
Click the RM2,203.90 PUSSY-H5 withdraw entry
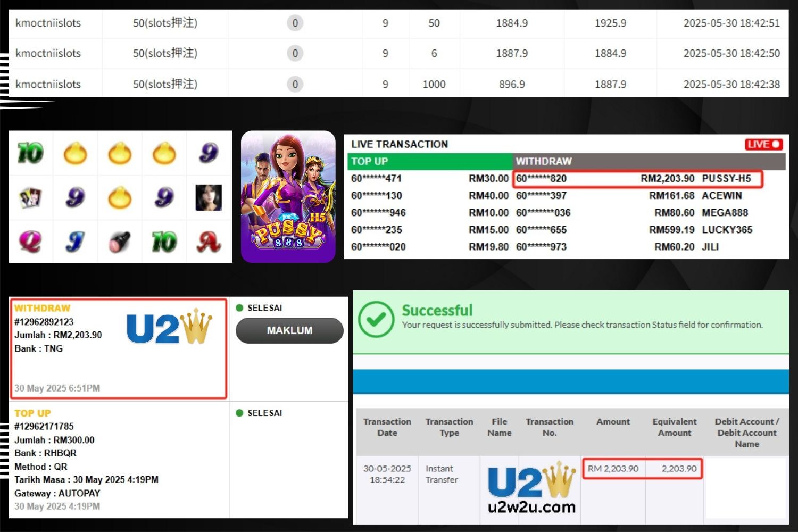[x=638, y=179]
